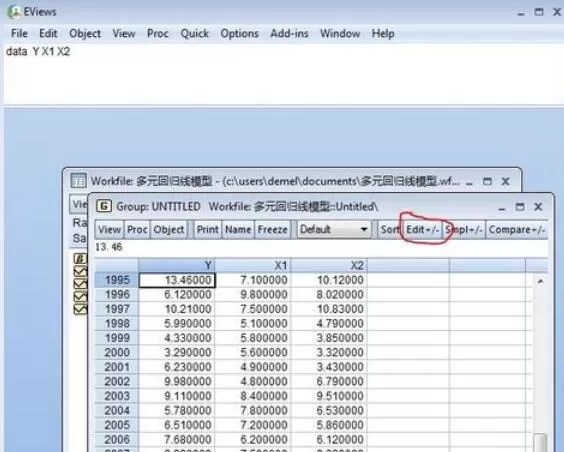Click the Sort button in Group window

click(390, 229)
